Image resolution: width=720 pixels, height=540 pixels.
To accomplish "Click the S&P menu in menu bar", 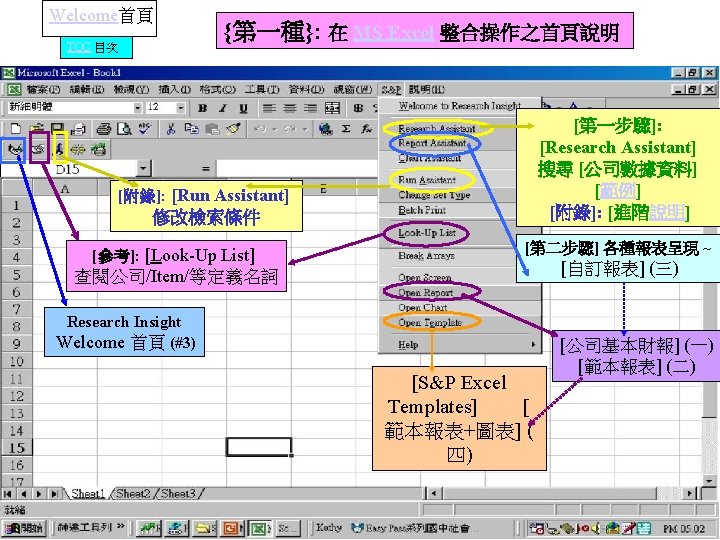I will pos(391,89).
